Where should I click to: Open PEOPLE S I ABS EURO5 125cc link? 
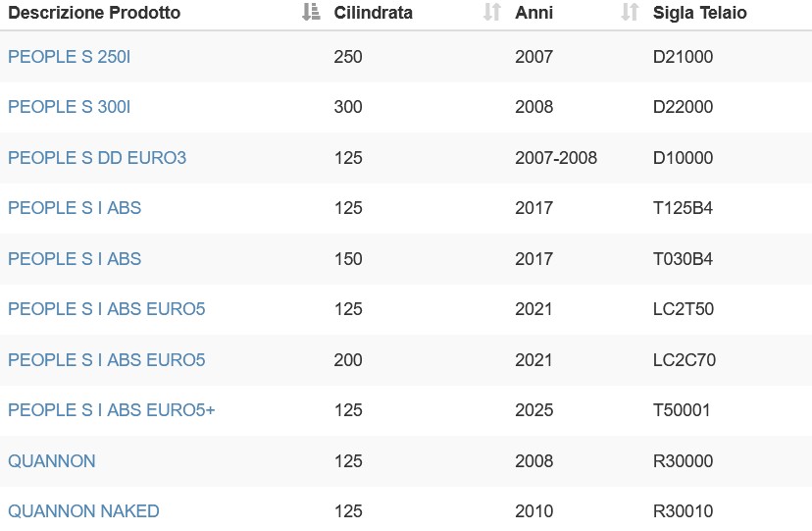[107, 309]
